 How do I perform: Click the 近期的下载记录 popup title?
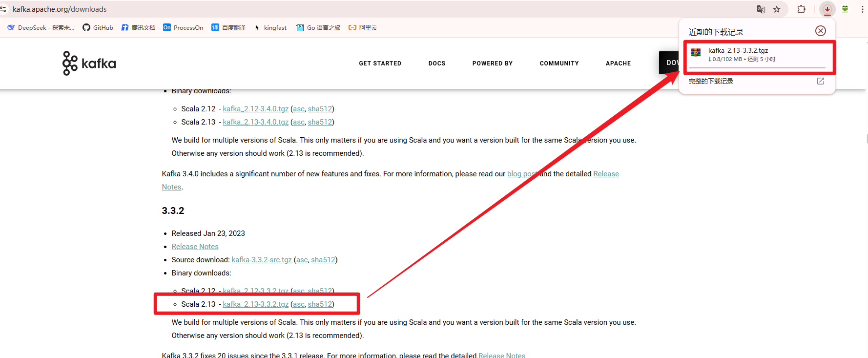[716, 32]
